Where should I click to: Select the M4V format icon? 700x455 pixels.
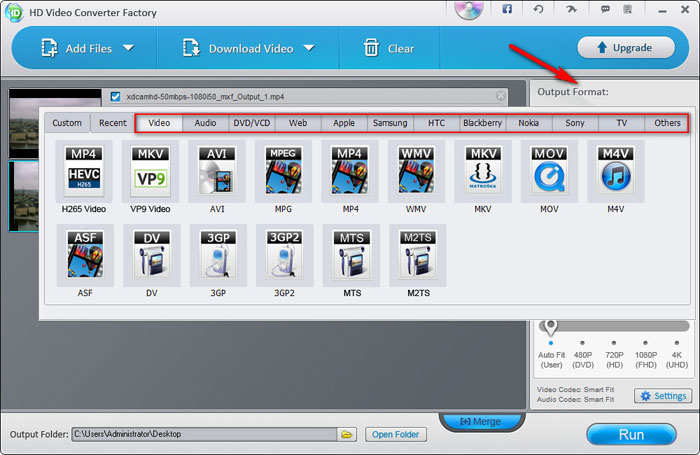click(616, 171)
